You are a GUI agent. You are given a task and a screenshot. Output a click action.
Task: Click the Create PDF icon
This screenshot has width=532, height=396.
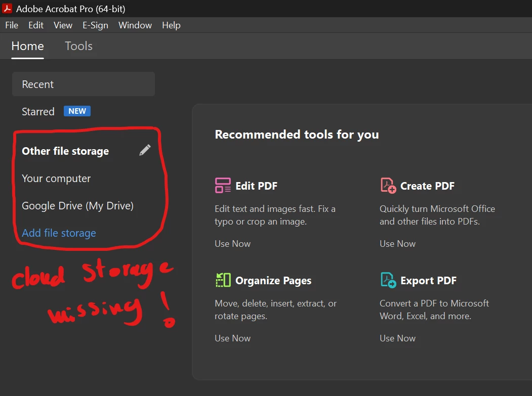(388, 186)
